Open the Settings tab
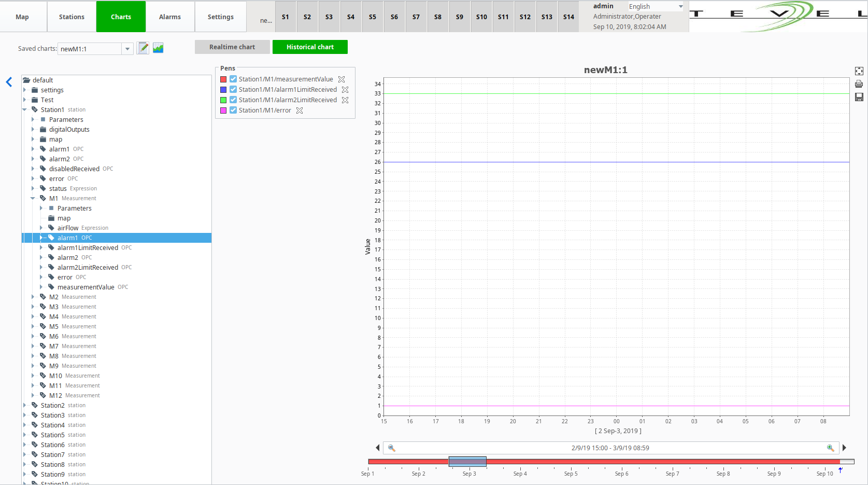 click(221, 17)
